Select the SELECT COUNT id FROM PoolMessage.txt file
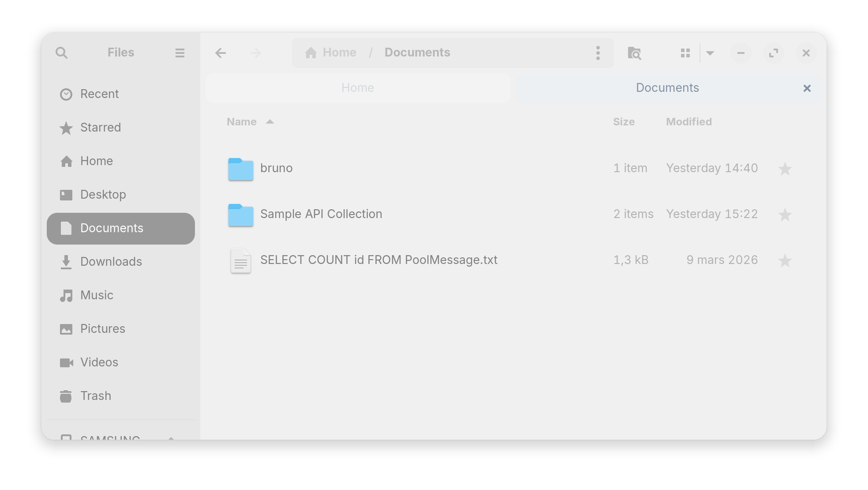The height and width of the screenshot is (490, 868). pos(378,260)
